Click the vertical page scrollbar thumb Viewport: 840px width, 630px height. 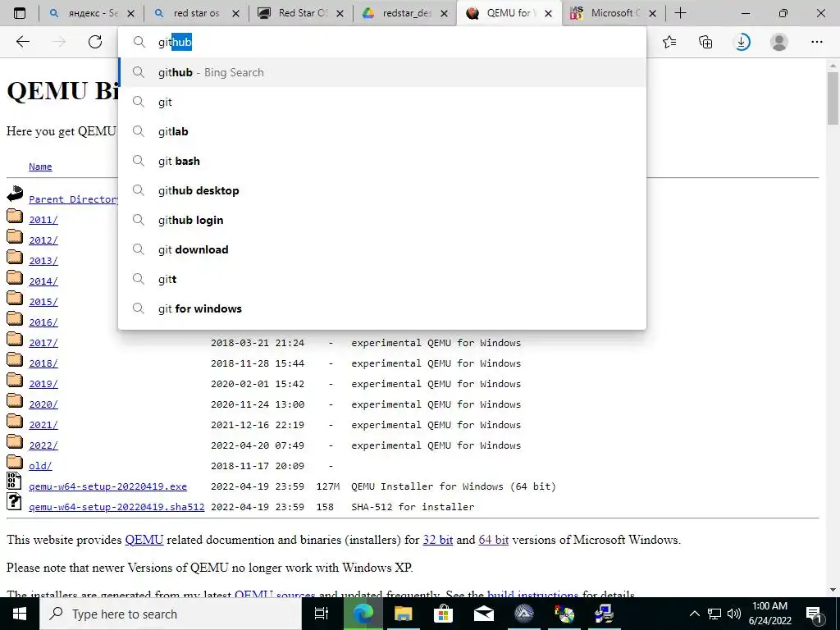click(833, 98)
